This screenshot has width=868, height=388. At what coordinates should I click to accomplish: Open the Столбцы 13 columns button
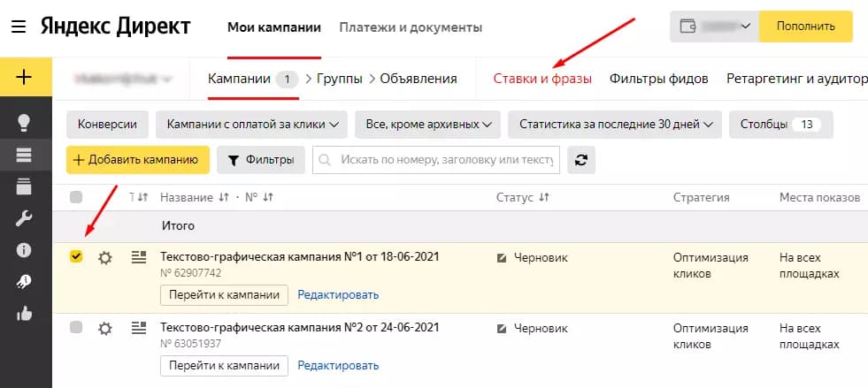click(781, 125)
